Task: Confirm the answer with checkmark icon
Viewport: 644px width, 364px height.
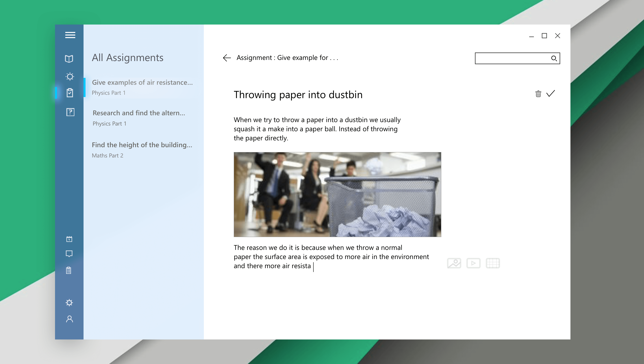Action: (x=550, y=93)
